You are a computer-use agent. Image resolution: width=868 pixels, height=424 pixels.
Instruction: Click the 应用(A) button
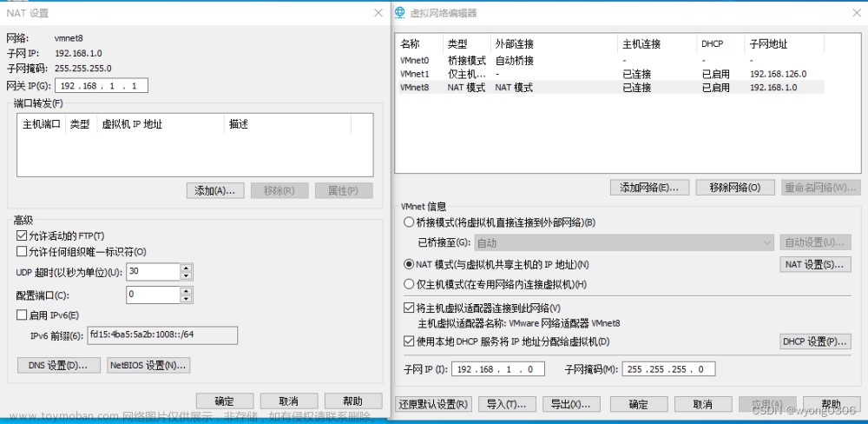click(x=767, y=404)
